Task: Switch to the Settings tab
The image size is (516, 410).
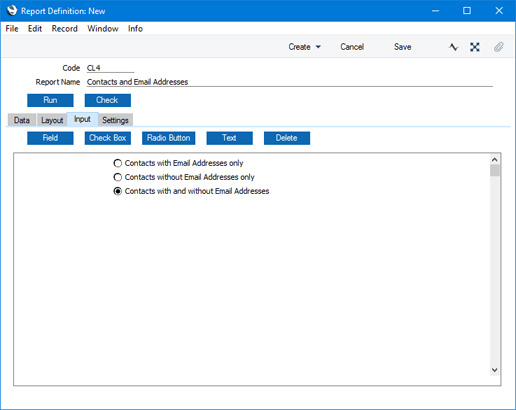Action: tap(115, 120)
